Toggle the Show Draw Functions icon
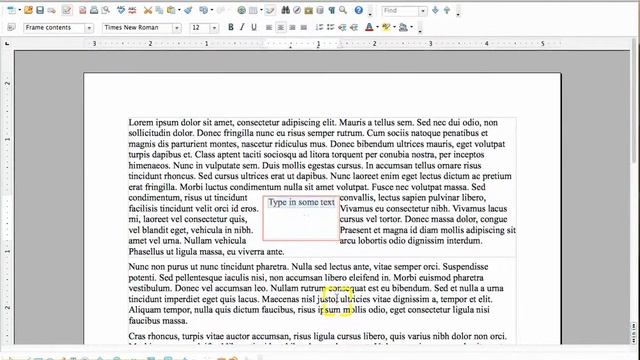 click(x=270, y=10)
